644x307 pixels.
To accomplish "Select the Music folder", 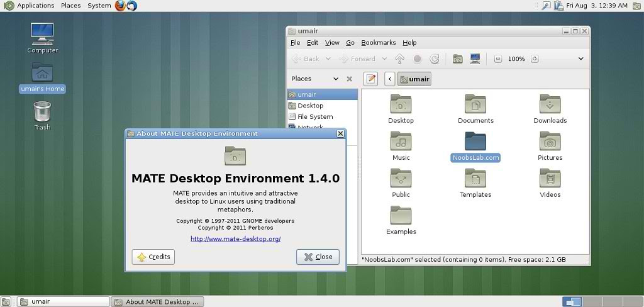I will (401, 146).
